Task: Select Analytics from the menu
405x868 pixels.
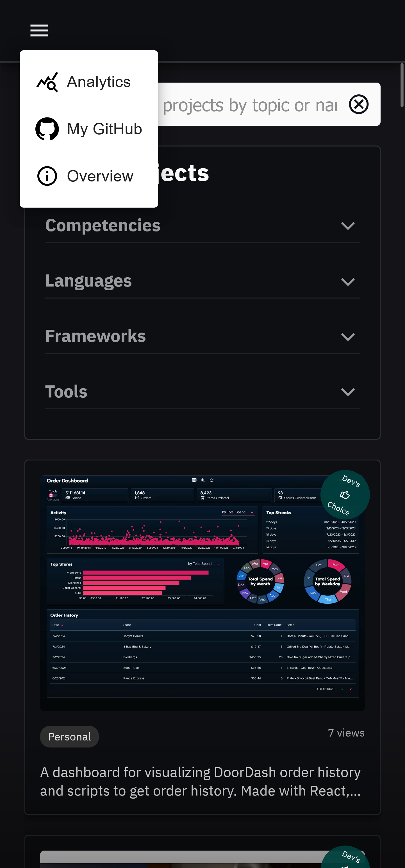Action: (x=98, y=82)
